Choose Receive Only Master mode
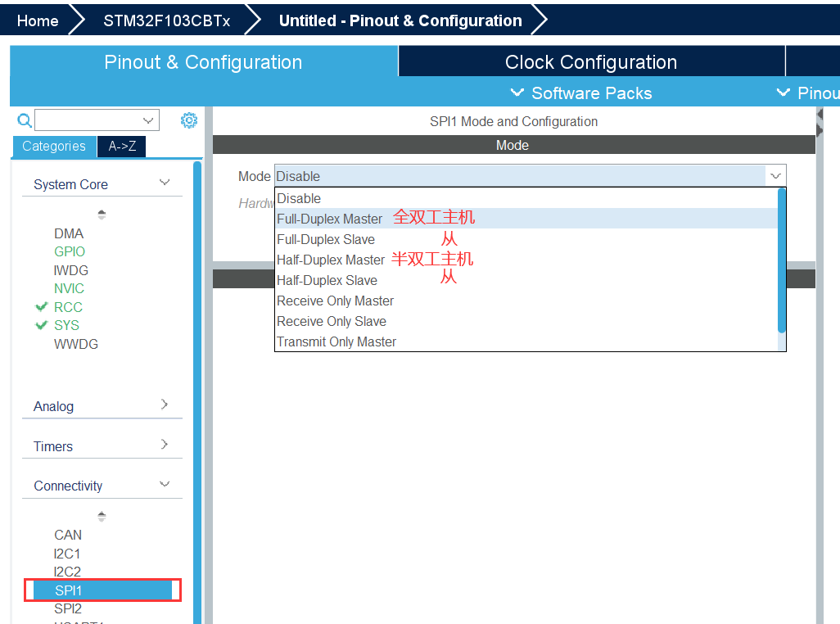Viewport: 840px width, 624px height. tap(526, 301)
